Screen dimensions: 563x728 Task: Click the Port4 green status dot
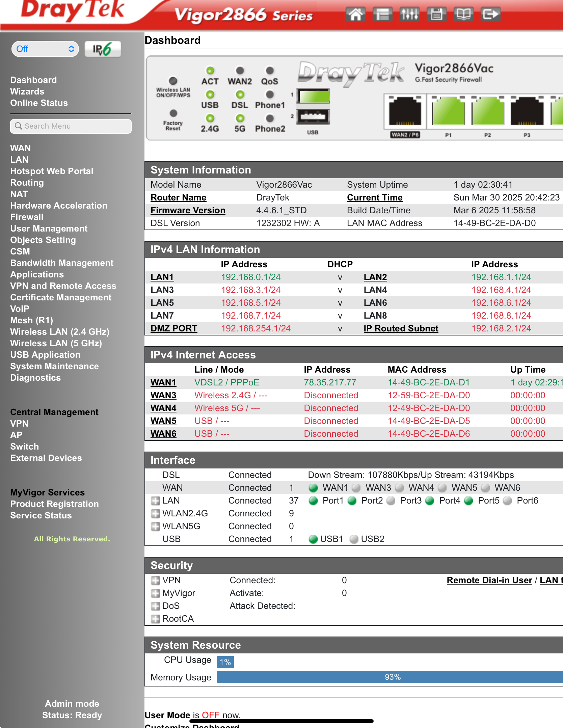[430, 501]
